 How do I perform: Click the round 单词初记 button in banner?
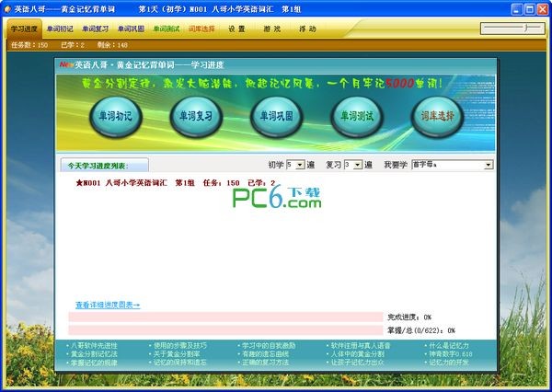(116, 117)
